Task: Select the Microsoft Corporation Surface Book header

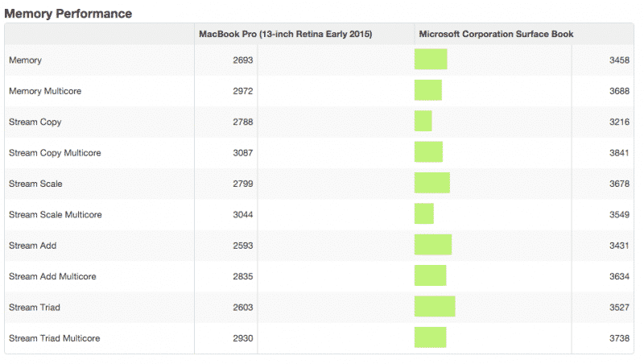Action: [x=496, y=34]
